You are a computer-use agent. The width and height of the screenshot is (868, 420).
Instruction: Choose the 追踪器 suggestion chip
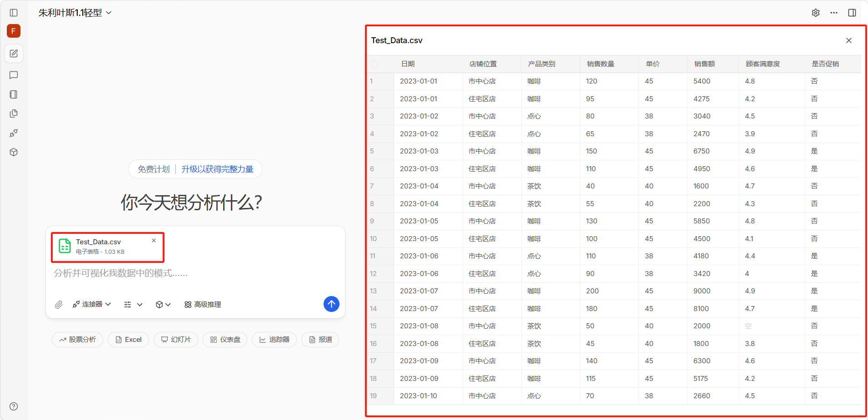coord(274,340)
